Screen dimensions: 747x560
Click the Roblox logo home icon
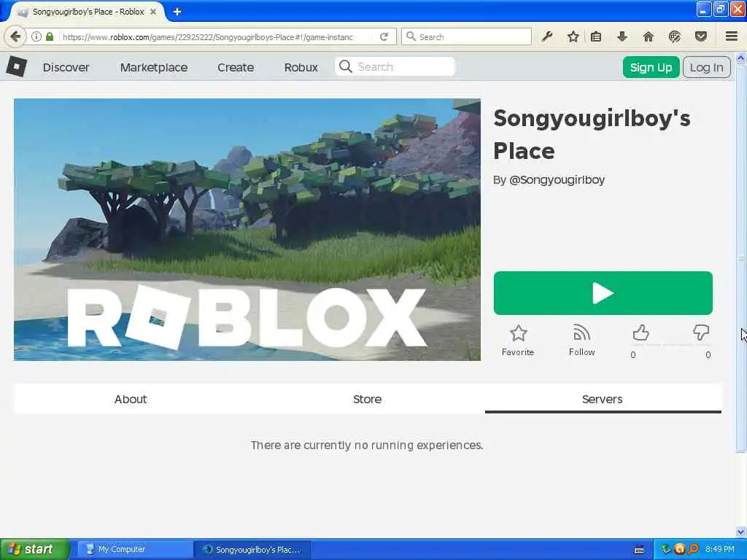(x=17, y=66)
